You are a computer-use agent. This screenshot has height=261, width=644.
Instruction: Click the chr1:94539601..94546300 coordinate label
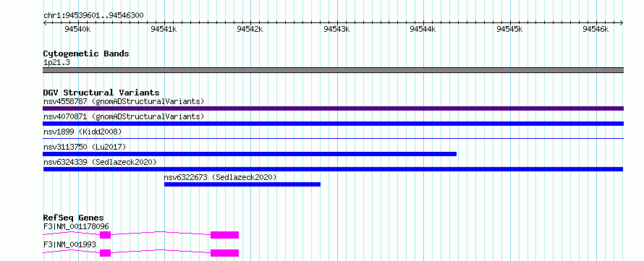tap(93, 16)
